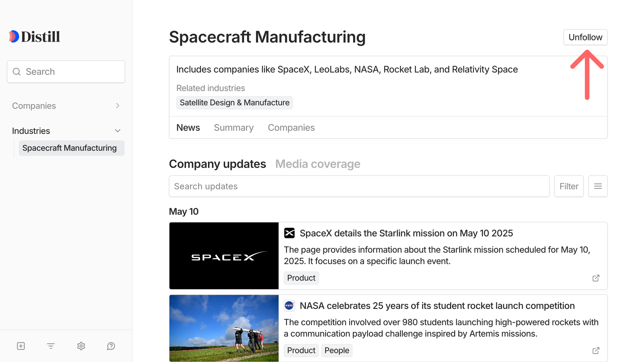Click the help question bubble icon
Image resolution: width=644 pixels, height=362 pixels.
111,346
